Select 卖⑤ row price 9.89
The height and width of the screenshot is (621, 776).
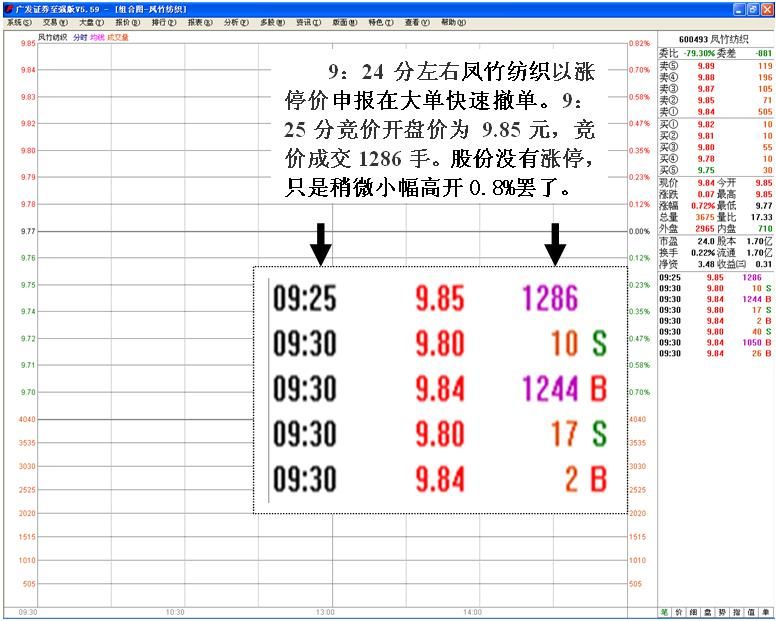click(706, 66)
